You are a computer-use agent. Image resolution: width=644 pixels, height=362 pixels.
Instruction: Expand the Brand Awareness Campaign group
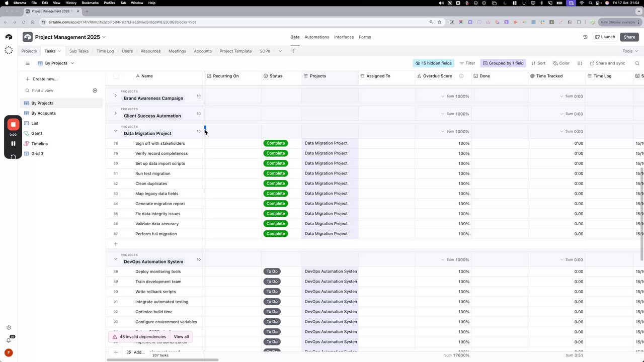click(x=116, y=96)
